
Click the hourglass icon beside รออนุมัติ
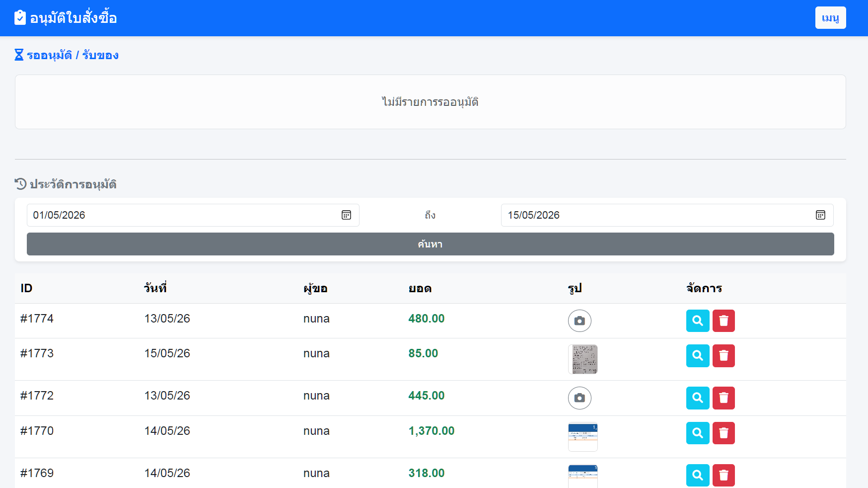[x=19, y=55]
